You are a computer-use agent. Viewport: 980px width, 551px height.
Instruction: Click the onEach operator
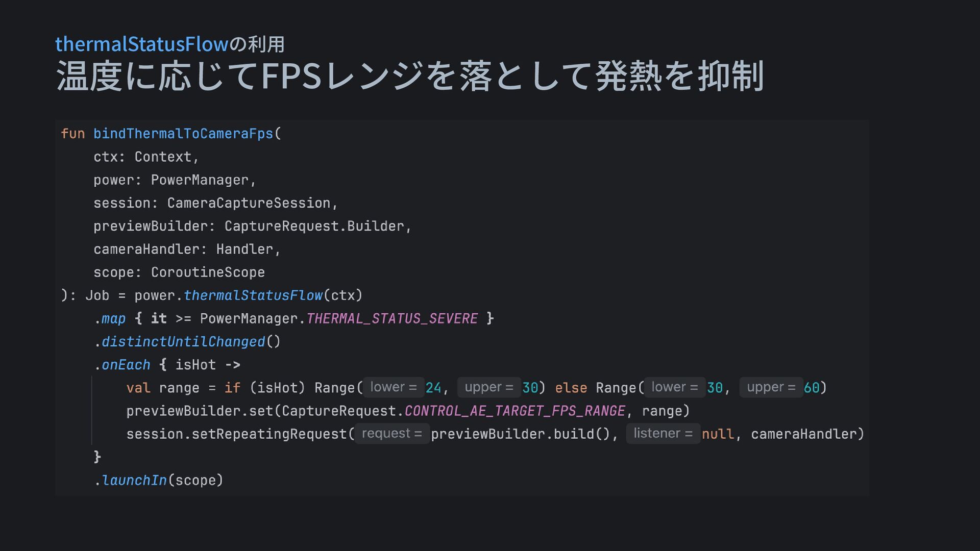tap(126, 365)
